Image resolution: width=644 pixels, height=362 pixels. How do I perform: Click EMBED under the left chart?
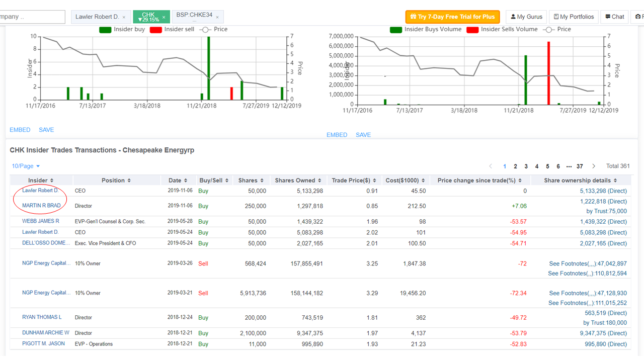(x=20, y=130)
